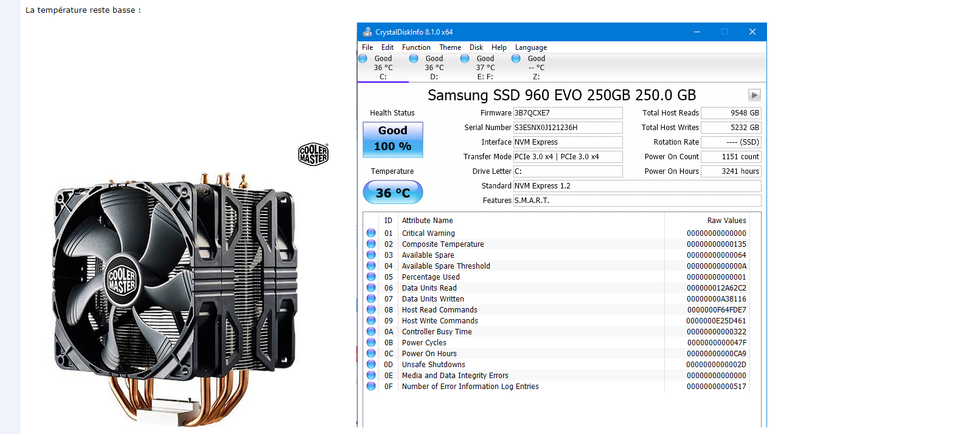Click the Good 100 % health status button
The height and width of the screenshot is (434, 980).
pos(392,139)
